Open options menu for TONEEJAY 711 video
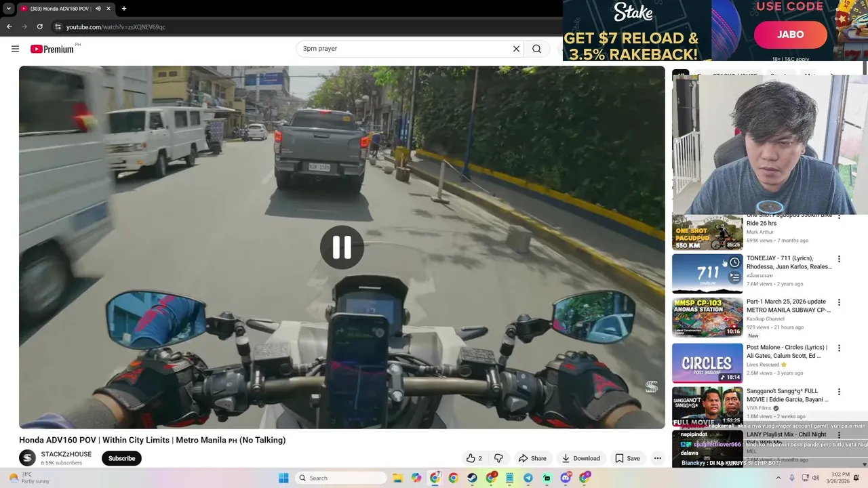The height and width of the screenshot is (488, 868). [x=839, y=259]
